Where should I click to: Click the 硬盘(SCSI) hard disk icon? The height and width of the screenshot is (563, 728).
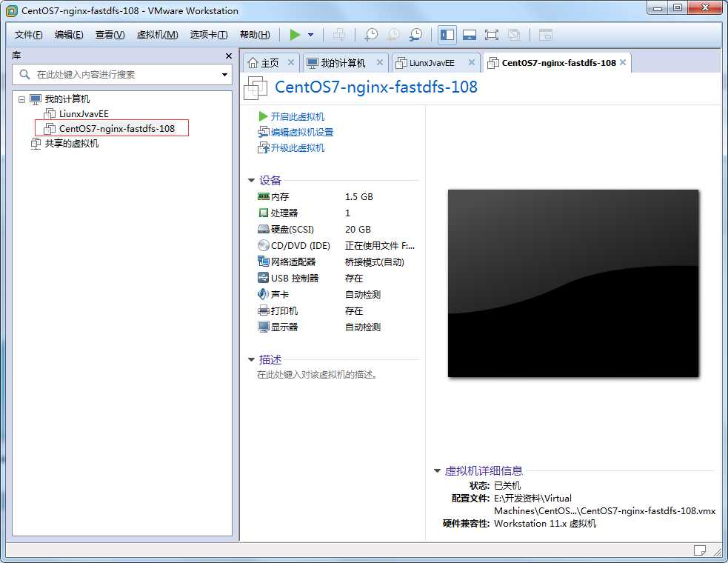point(263,229)
